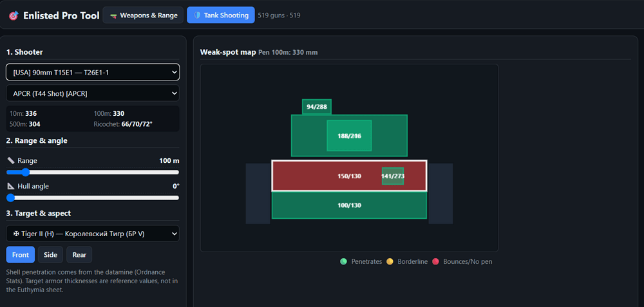The width and height of the screenshot is (644, 307).
Task: Open the Tiger II (H) target dropdown
Action: pyautogui.click(x=93, y=234)
